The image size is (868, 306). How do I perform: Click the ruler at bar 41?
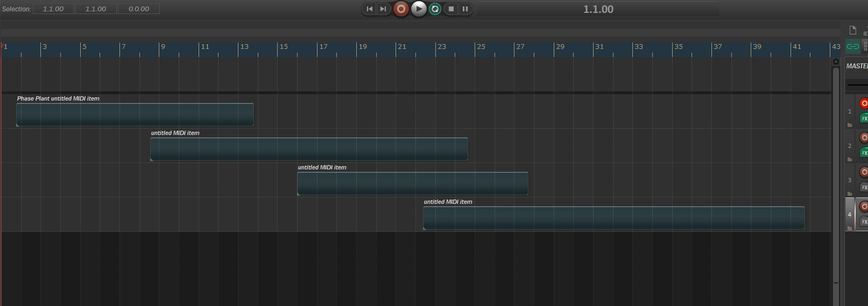pyautogui.click(x=797, y=47)
